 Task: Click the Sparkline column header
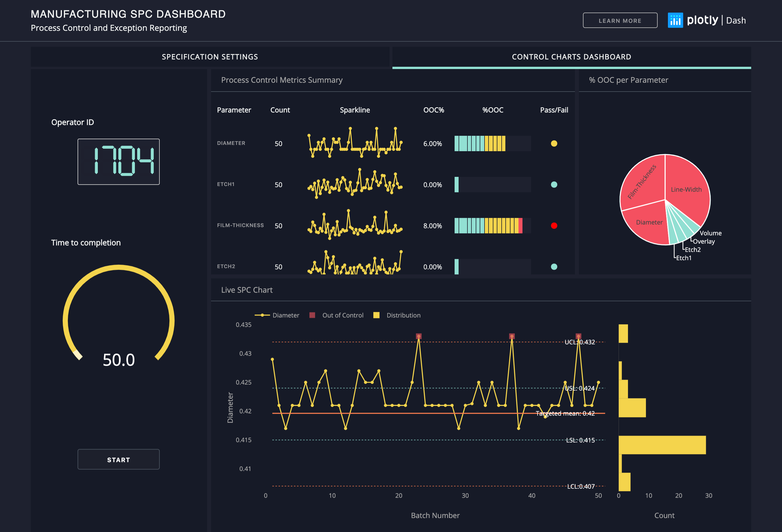point(355,110)
